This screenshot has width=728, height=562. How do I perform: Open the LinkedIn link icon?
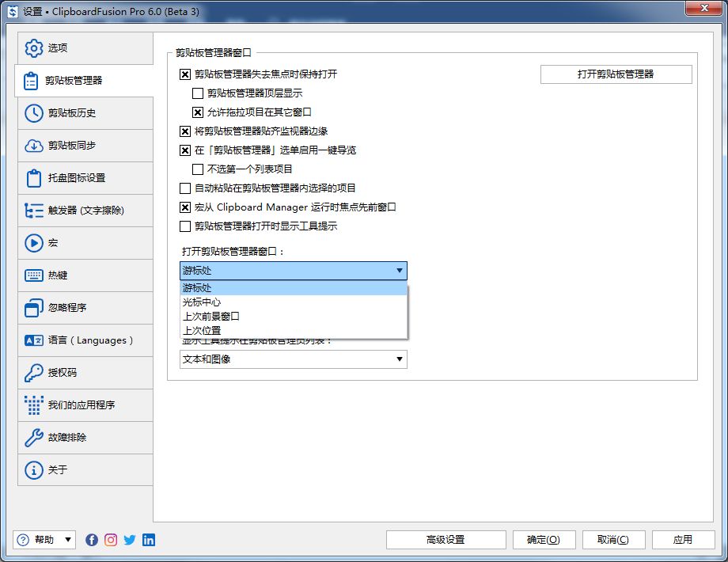point(149,540)
